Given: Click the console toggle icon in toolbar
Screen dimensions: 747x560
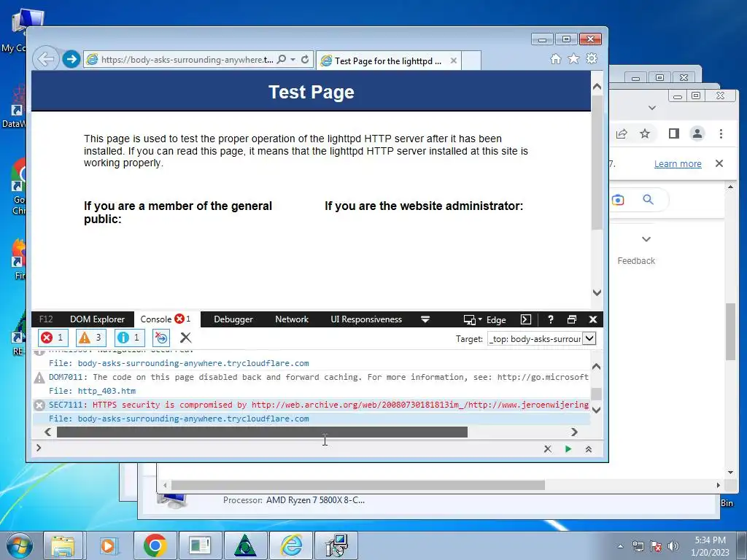Looking at the screenshot, I should [x=525, y=319].
